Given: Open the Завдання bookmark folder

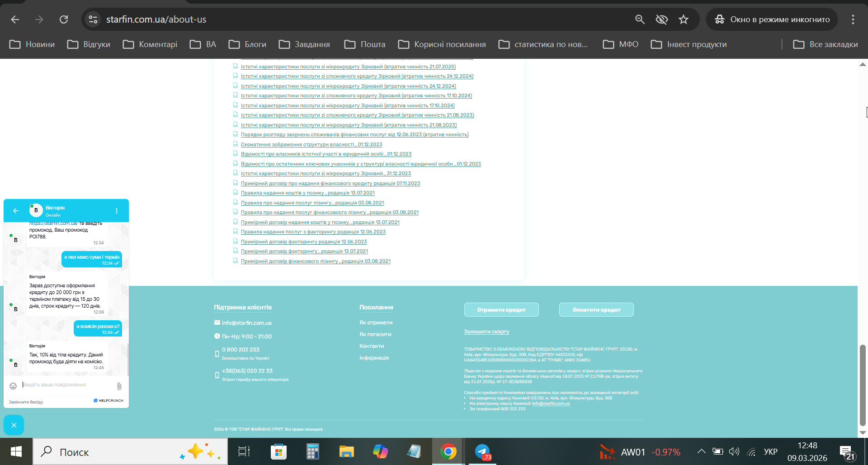Looking at the screenshot, I should click(304, 44).
